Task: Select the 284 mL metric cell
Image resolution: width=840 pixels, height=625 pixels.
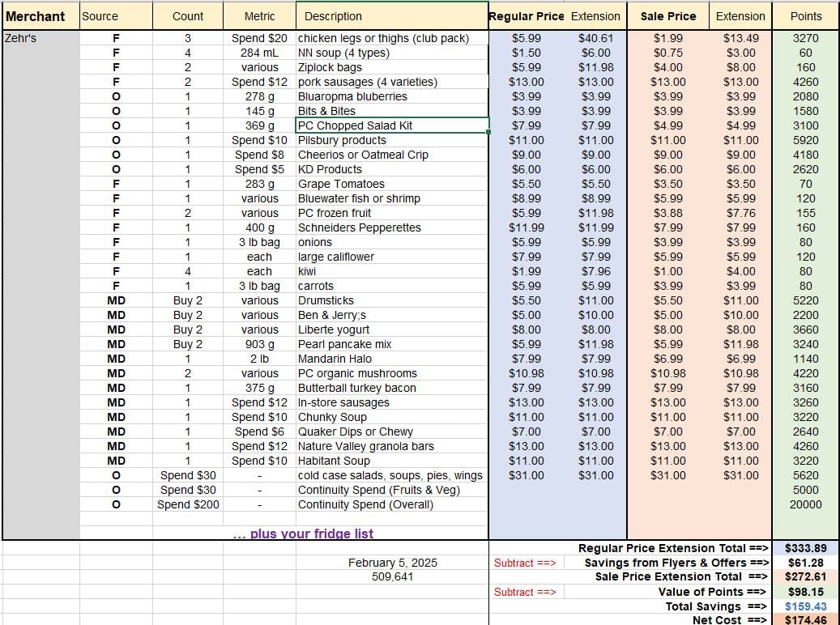Action: click(x=259, y=53)
